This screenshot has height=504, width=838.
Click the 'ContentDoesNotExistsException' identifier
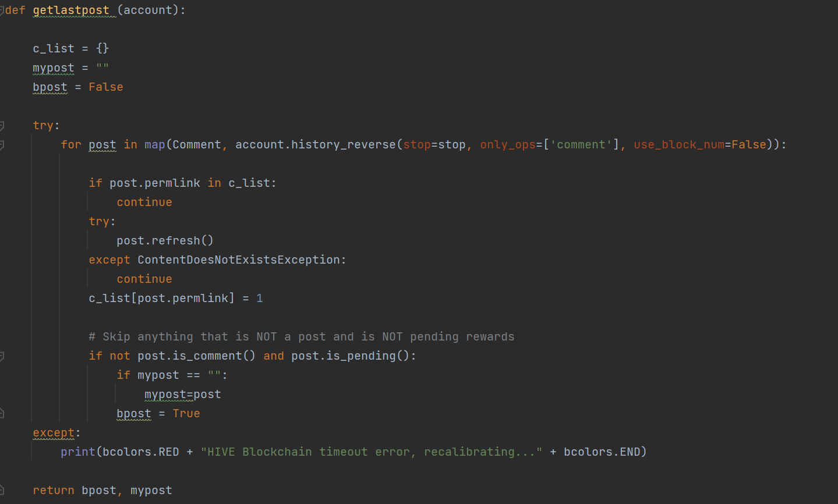tap(239, 260)
